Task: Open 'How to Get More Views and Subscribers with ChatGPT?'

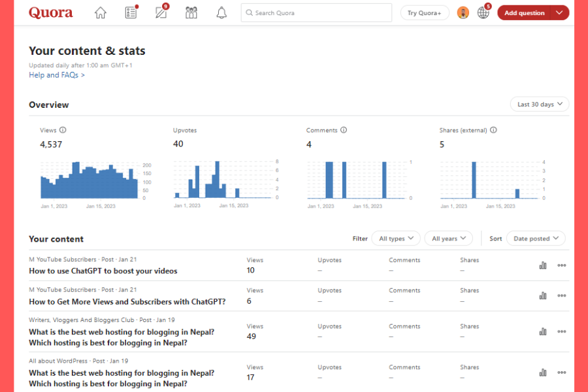Action: point(127,302)
